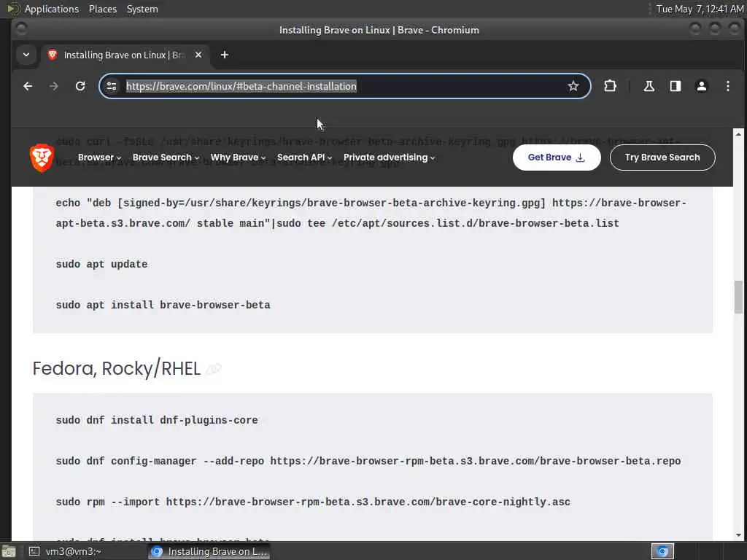Toggle the side panel icon

click(x=675, y=86)
